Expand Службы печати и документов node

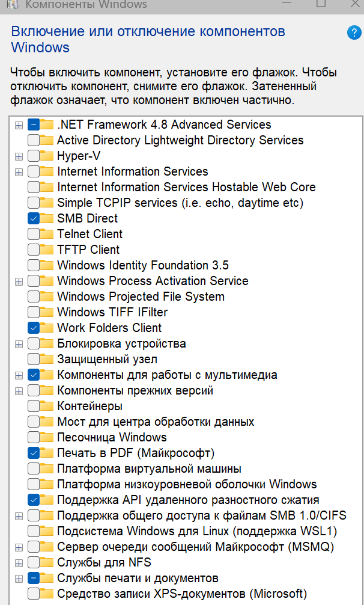pyautogui.click(x=19, y=579)
